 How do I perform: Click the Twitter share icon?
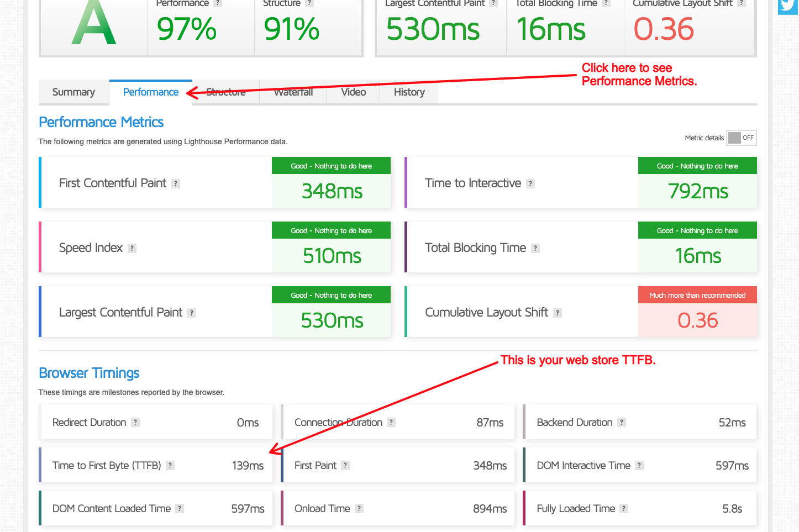pos(788,6)
